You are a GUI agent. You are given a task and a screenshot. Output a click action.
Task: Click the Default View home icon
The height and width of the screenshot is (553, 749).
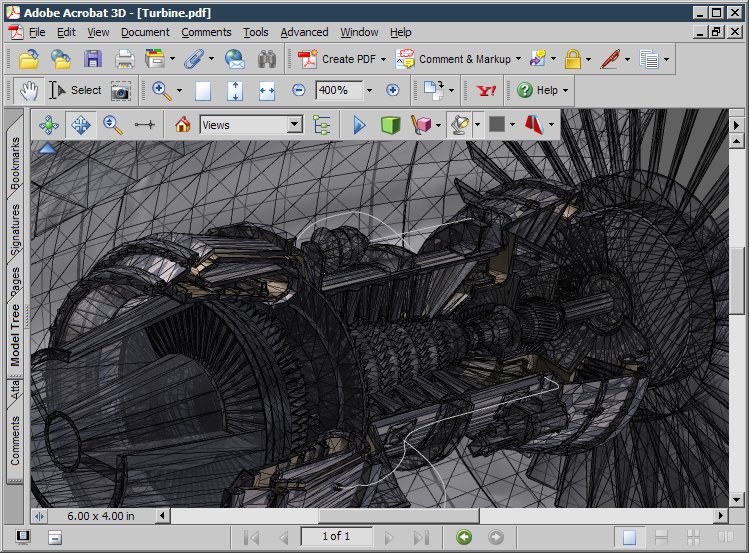[x=182, y=125]
